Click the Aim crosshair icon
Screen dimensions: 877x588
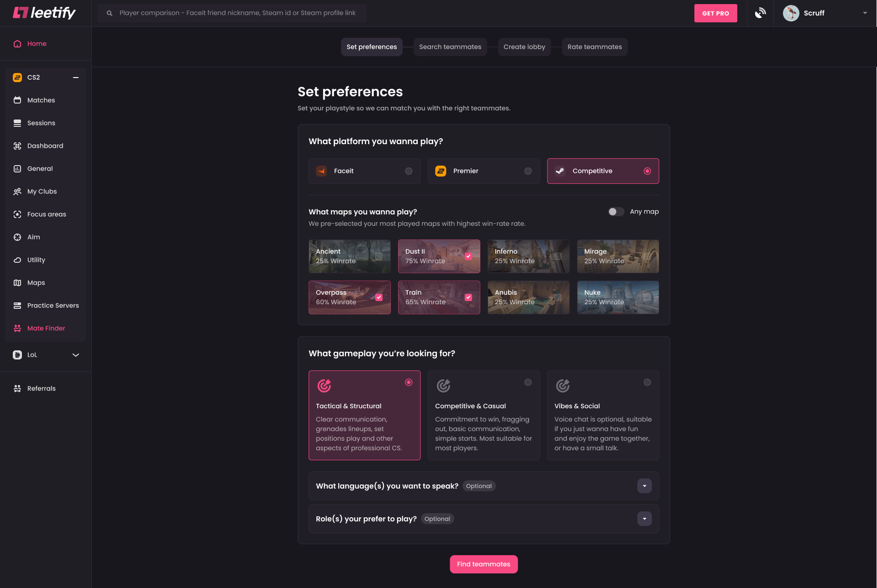click(x=17, y=237)
